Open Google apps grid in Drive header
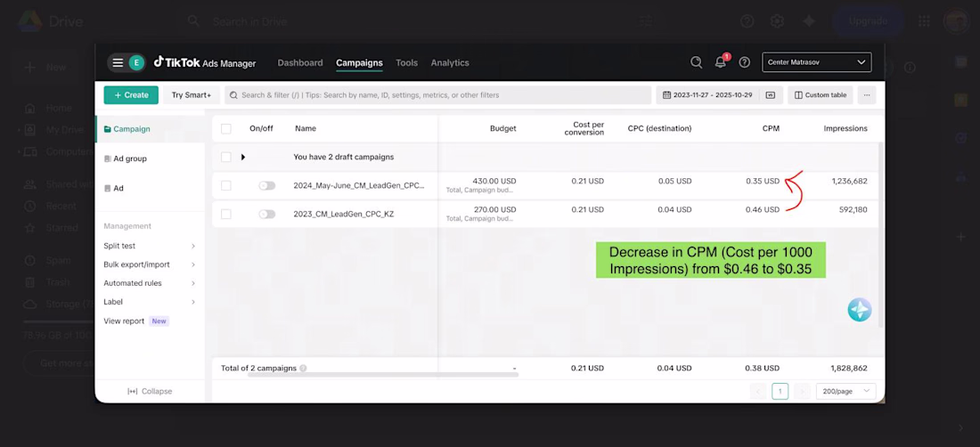The width and height of the screenshot is (980, 447). pyautogui.click(x=924, y=21)
